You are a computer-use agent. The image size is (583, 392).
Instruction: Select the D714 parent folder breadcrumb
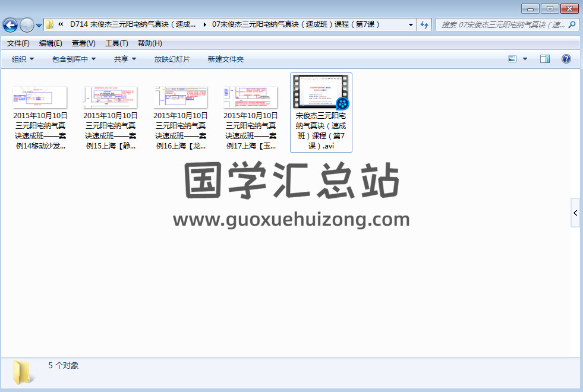click(133, 24)
